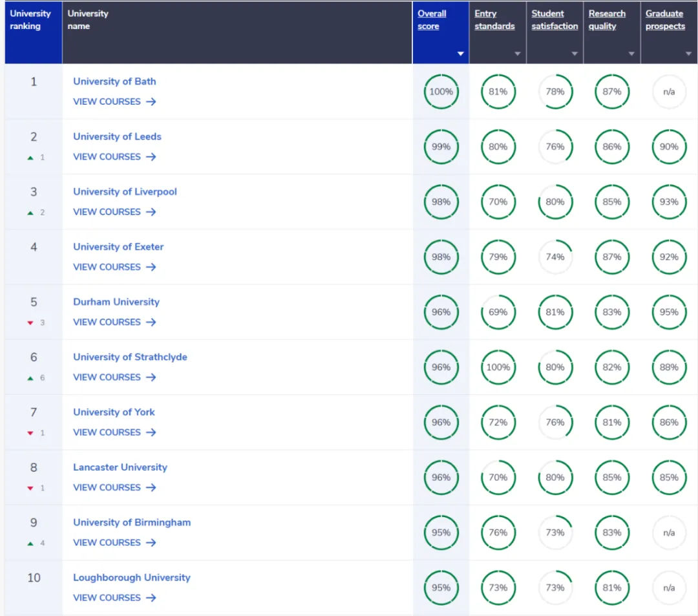Click the red down arrow under rank 8
Screen dimensions: 698x616
pos(30,488)
